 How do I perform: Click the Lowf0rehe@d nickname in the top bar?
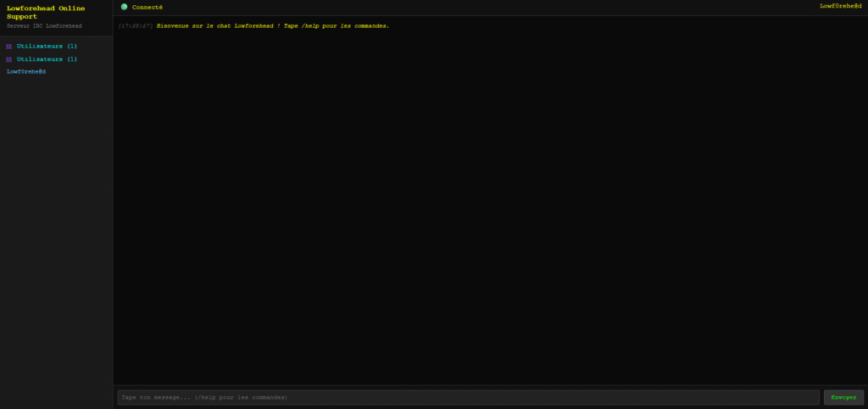tap(840, 6)
